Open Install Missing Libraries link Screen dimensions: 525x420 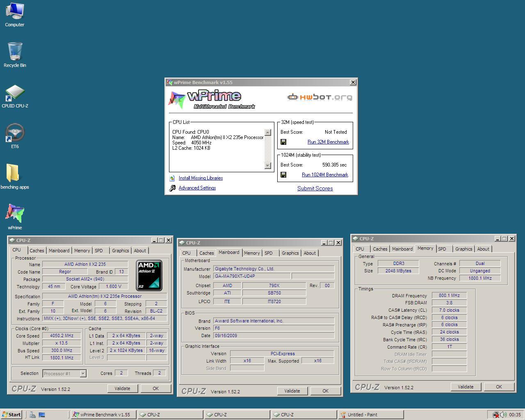tap(201, 178)
